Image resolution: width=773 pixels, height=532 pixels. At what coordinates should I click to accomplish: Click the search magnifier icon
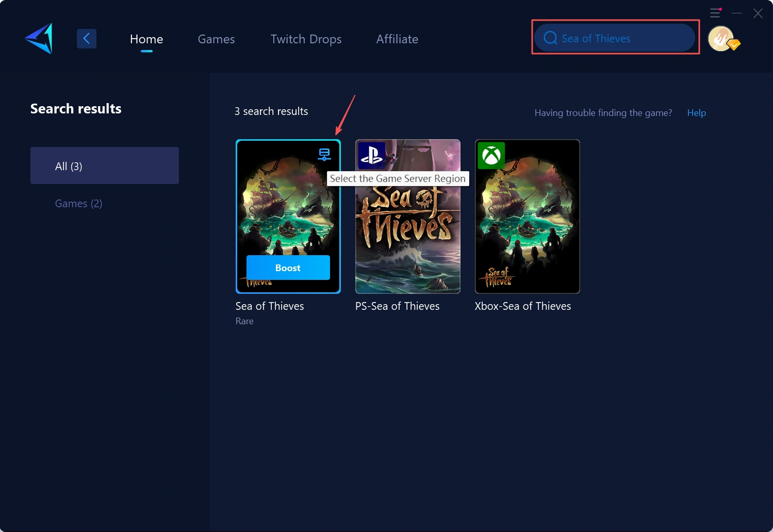pyautogui.click(x=550, y=38)
